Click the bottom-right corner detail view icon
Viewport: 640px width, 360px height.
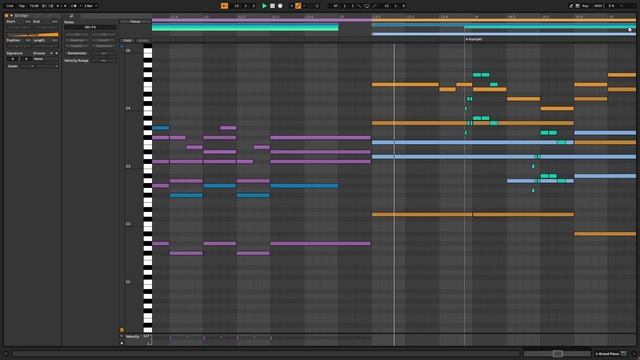coord(634,353)
